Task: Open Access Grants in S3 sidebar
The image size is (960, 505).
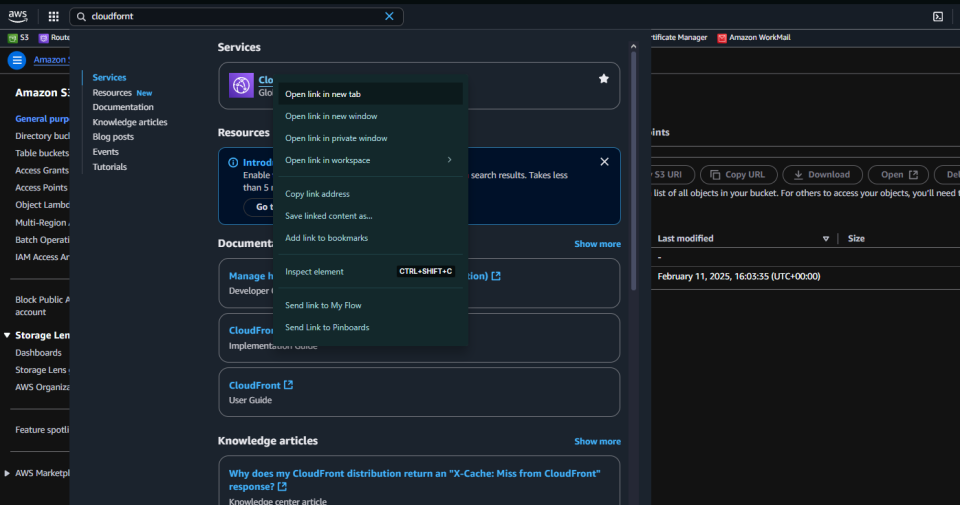Action: click(x=42, y=170)
